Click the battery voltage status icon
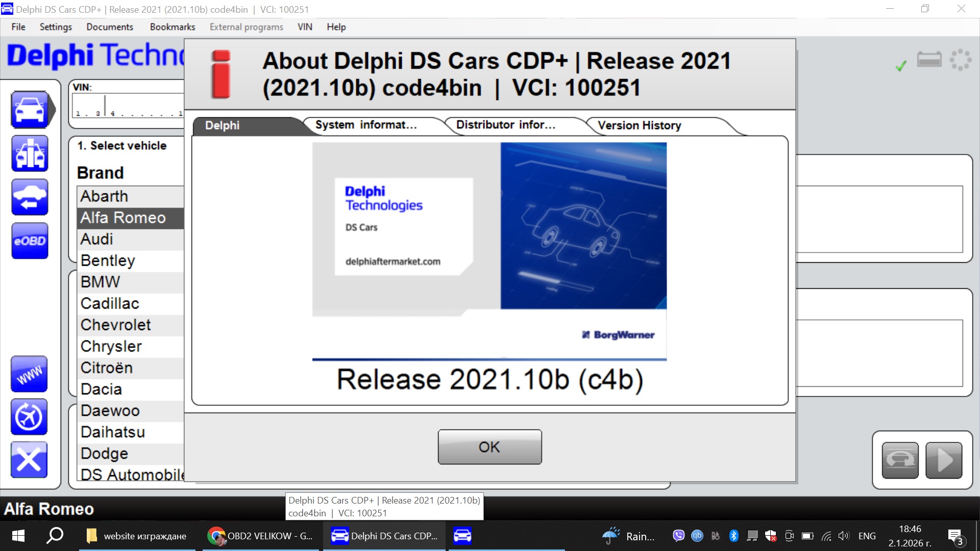Viewport: 980px width, 551px height. pos(930,59)
